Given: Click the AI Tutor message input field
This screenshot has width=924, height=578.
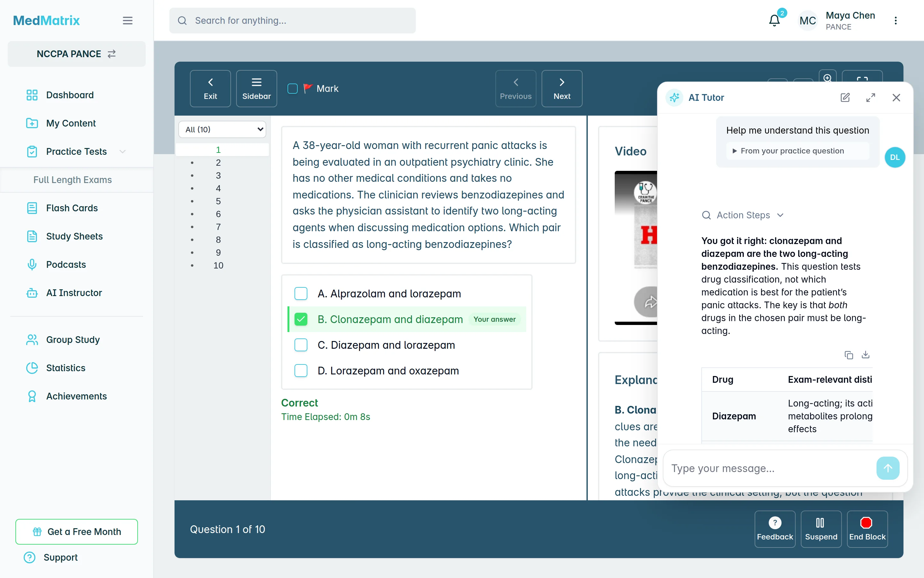Looking at the screenshot, I should click(771, 468).
